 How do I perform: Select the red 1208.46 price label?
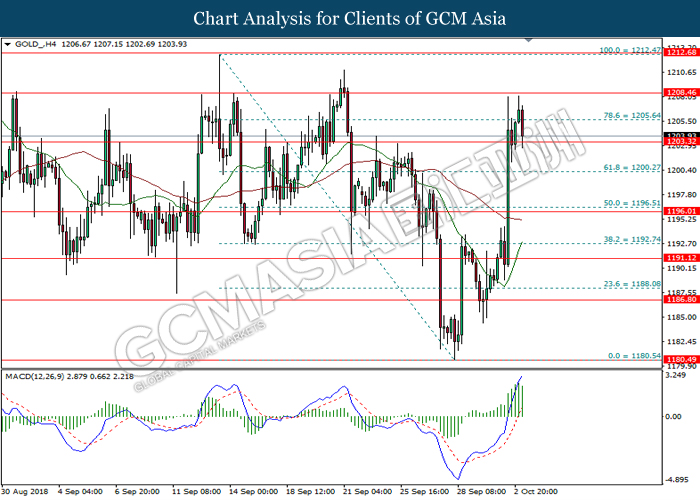(681, 93)
